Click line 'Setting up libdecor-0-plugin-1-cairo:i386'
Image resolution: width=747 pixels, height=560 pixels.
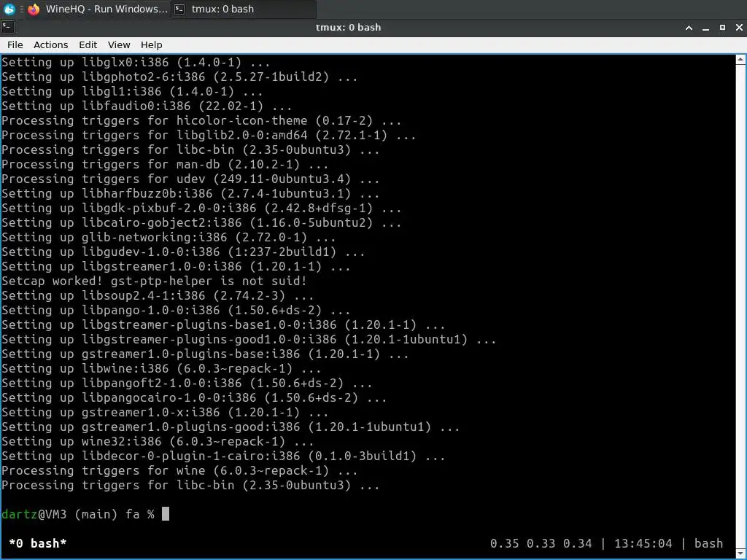click(223, 456)
